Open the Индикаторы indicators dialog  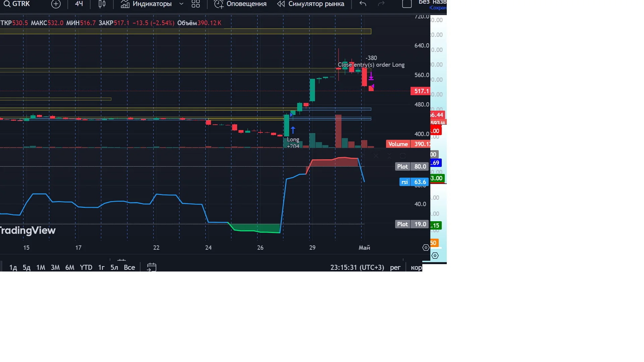coord(146,4)
